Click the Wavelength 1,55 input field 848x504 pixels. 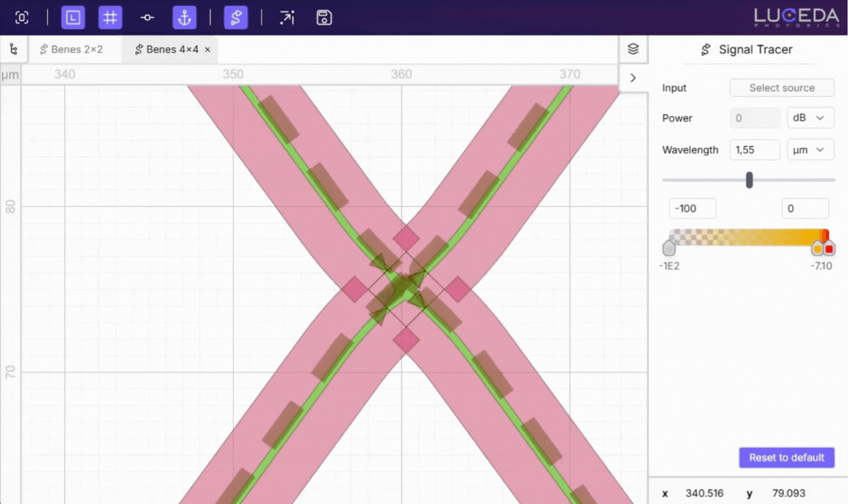click(x=755, y=150)
